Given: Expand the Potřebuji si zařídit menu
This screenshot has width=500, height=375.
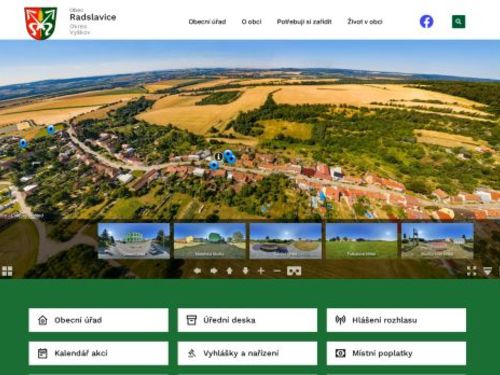Looking at the screenshot, I should (304, 22).
